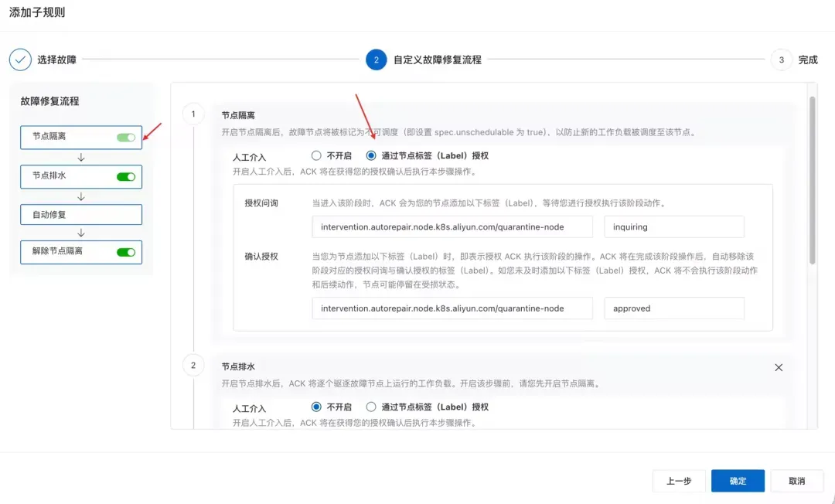Click the 节点隔离 label in the left flow list
The height and width of the screenshot is (504, 835).
coord(49,136)
